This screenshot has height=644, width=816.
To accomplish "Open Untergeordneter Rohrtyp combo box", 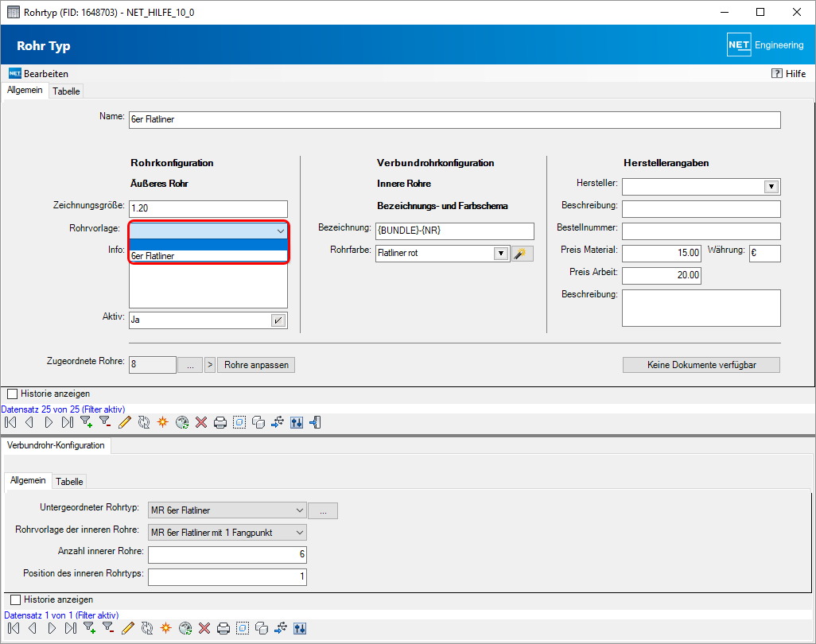I will coord(227,510).
